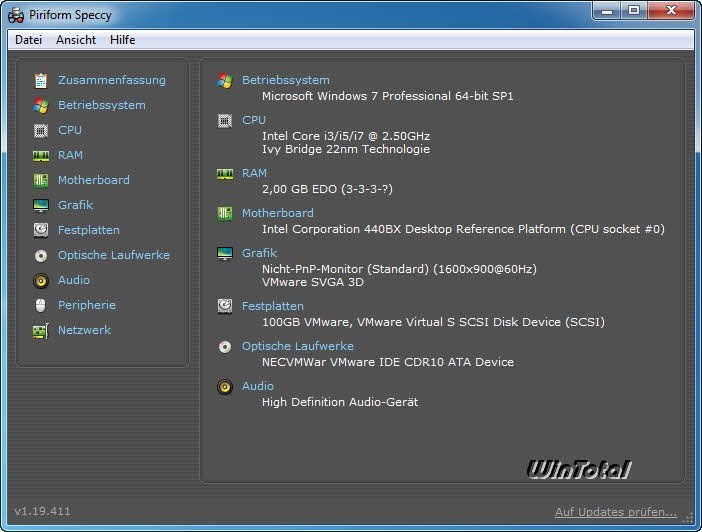The width and height of the screenshot is (702, 532).
Task: Click the Grafik monitor icon in sidebar
Action: 41,206
